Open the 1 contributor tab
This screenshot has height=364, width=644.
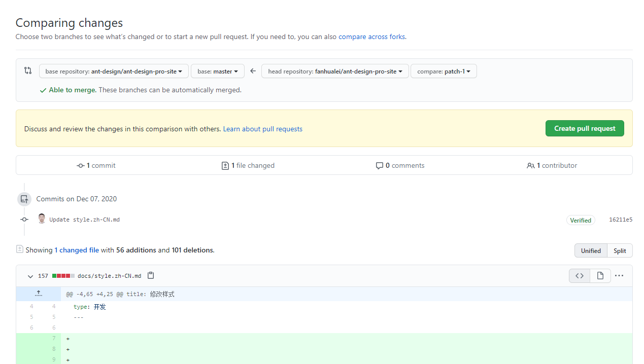click(552, 165)
